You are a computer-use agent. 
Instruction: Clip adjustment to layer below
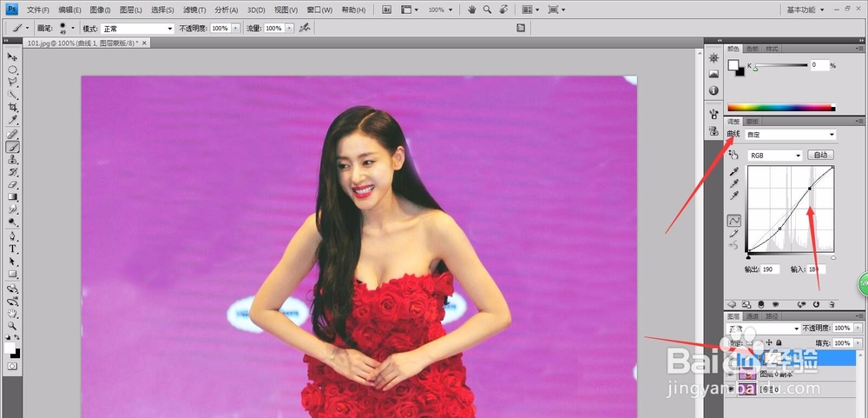tap(760, 304)
